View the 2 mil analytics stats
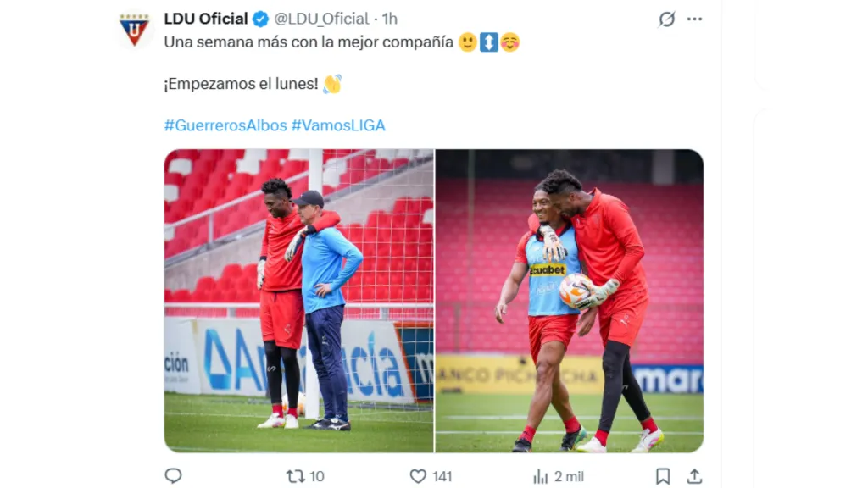868x488 pixels. [559, 476]
